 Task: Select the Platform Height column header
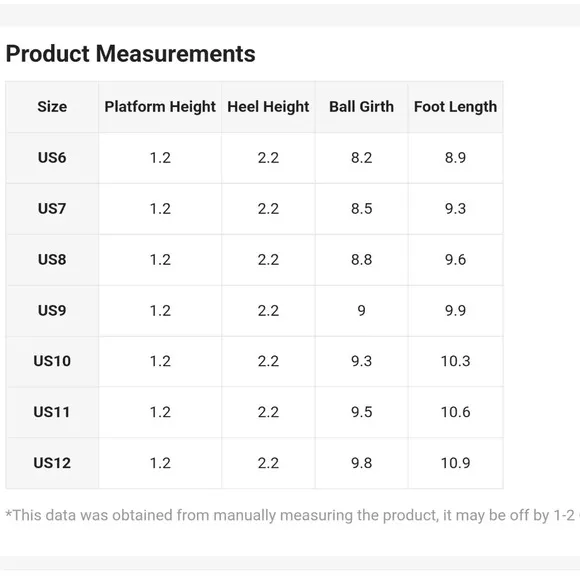[x=160, y=107]
